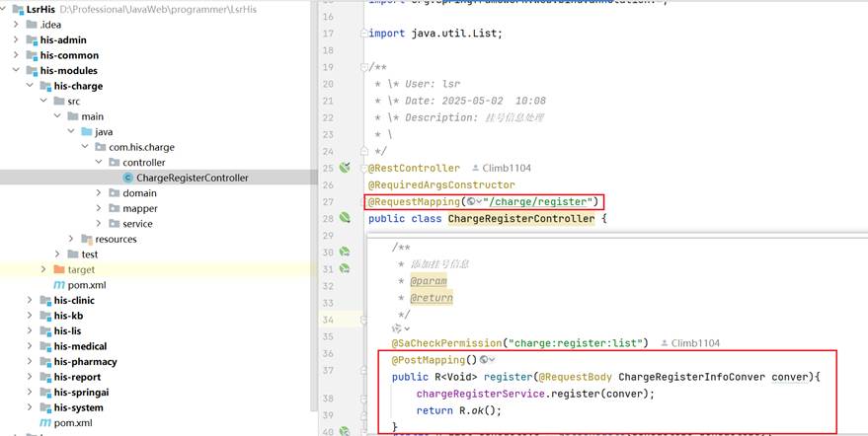The image size is (868, 436).
Task: Click the small rendered-doc icon on line 34
Action: tap(397, 328)
